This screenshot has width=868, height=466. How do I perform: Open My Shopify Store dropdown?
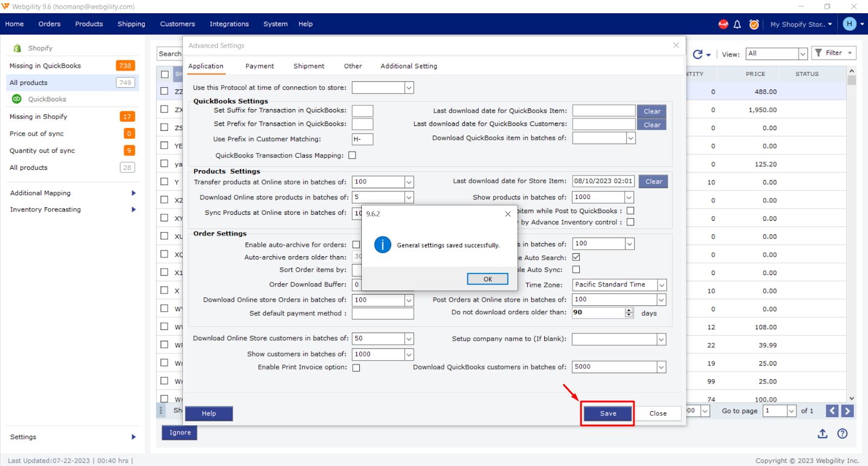(x=801, y=24)
